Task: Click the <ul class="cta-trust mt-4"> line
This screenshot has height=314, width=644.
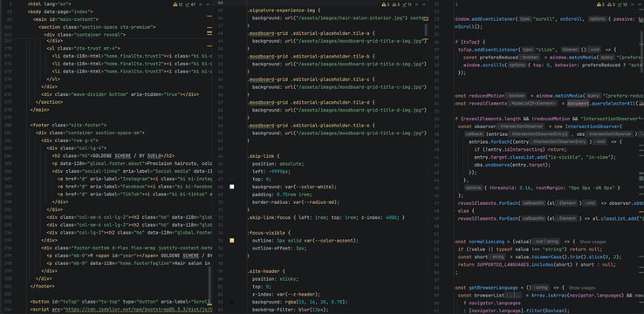Action: point(83,48)
